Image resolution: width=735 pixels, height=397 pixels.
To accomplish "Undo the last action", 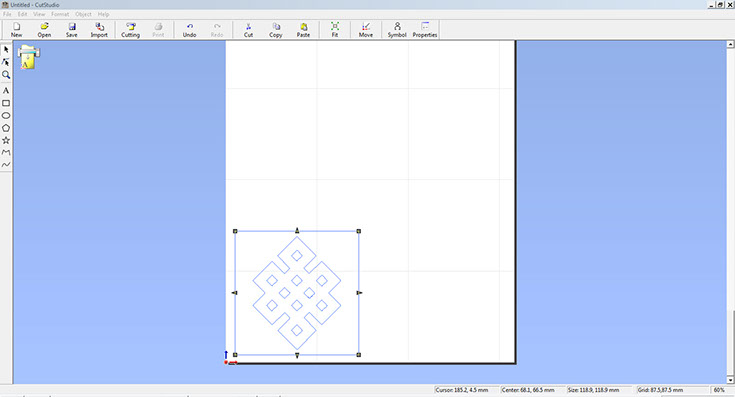I will pyautogui.click(x=189, y=30).
